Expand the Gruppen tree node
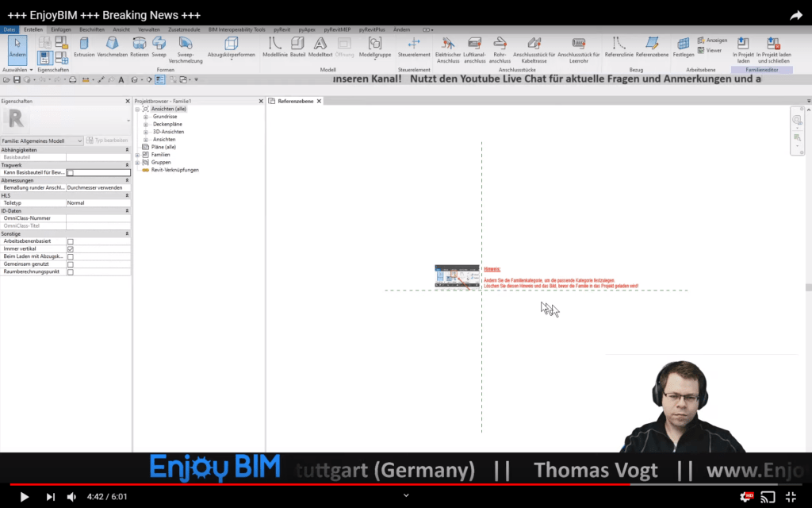Screen dimensions: 812x508 point(137,162)
